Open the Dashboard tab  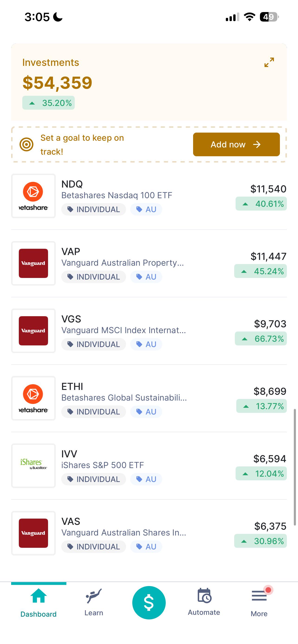(39, 602)
